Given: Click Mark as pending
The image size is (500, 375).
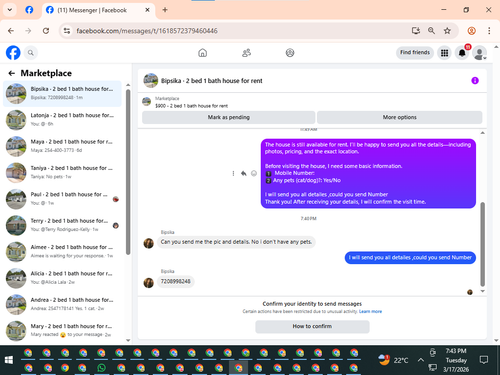Looking at the screenshot, I should coord(229,117).
